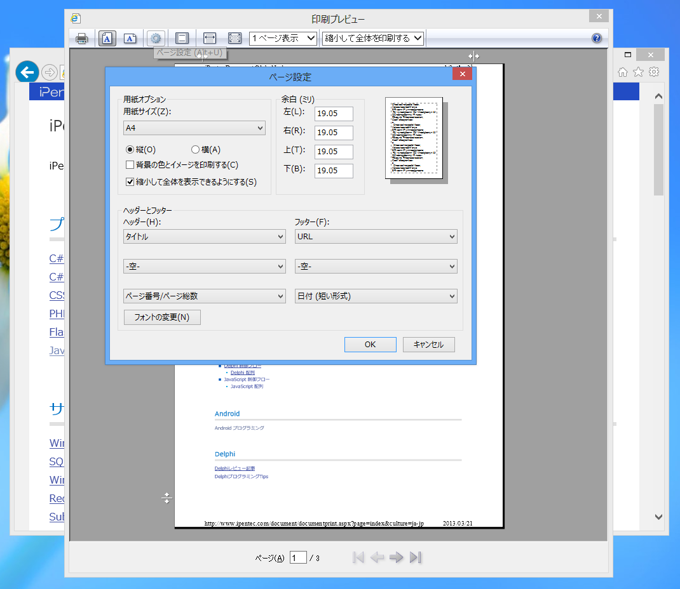Close the browser window behind

650,55
